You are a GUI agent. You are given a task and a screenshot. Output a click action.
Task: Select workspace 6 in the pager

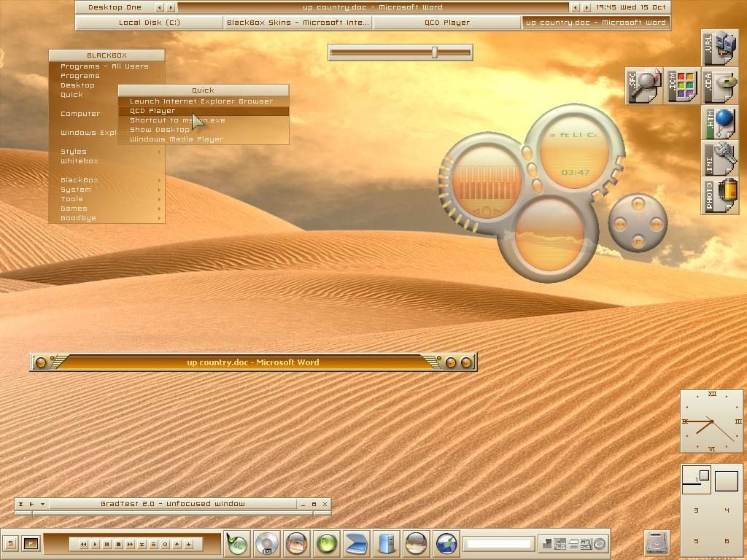tap(727, 541)
